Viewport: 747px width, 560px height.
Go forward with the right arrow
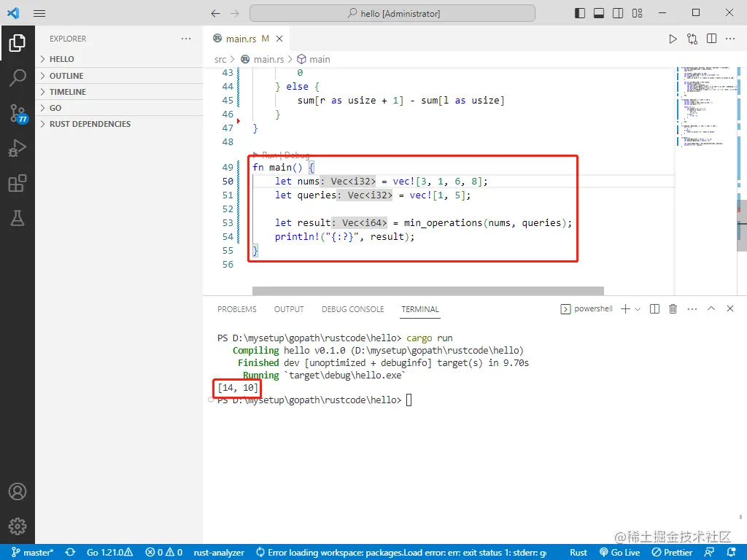tap(235, 13)
